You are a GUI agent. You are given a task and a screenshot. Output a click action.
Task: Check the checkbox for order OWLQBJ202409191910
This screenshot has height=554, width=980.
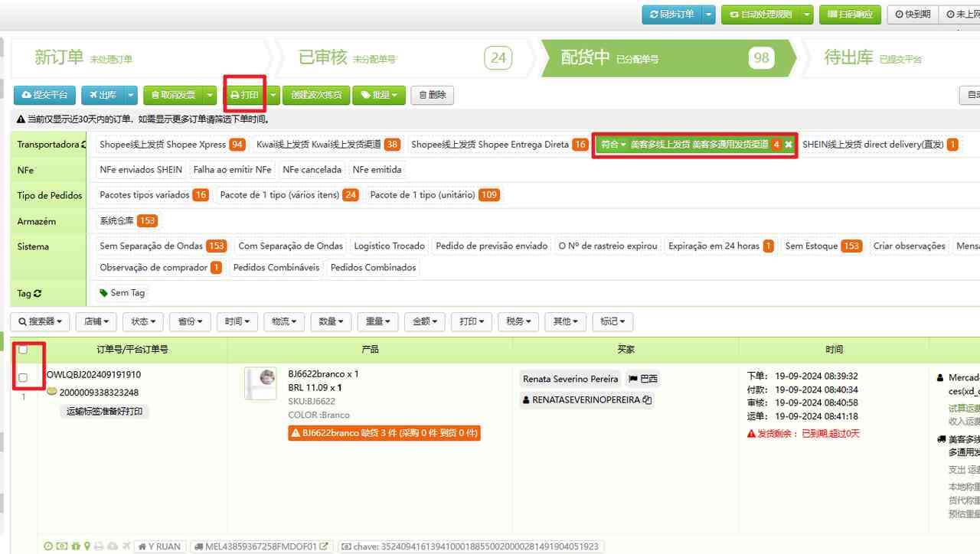click(23, 377)
